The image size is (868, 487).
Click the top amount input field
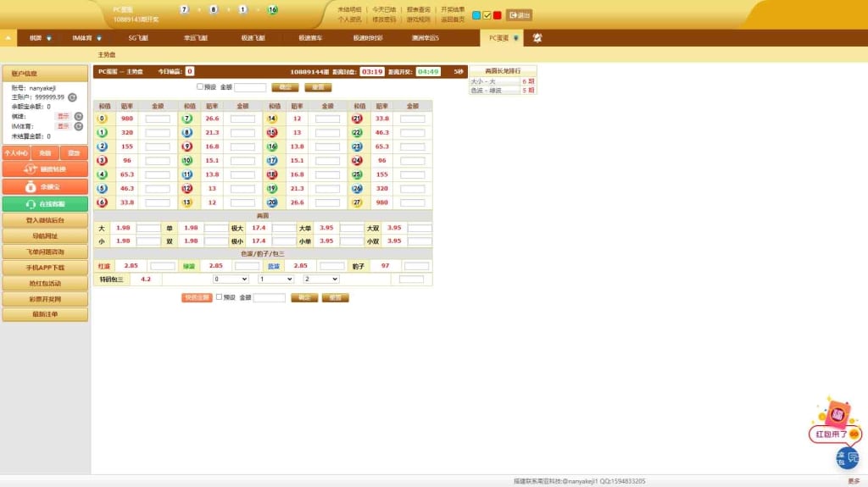250,87
